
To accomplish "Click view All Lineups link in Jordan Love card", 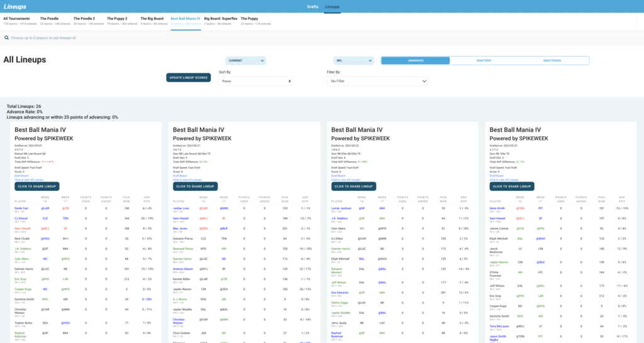I will [x=187, y=180].
